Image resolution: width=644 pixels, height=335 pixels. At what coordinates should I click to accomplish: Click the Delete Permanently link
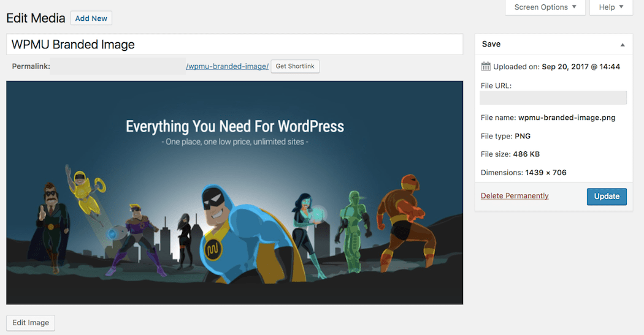pos(515,195)
